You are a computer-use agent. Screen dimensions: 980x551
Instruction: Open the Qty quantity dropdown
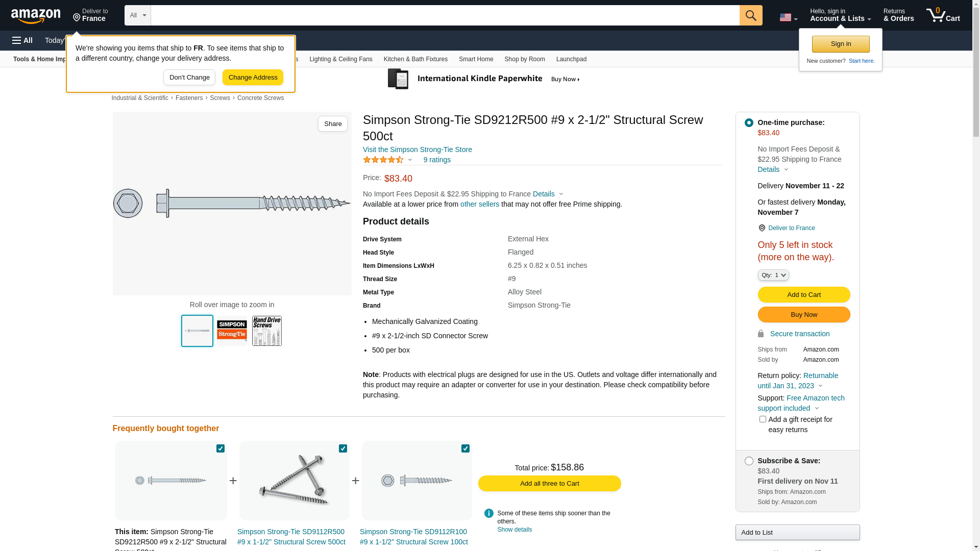pos(773,275)
